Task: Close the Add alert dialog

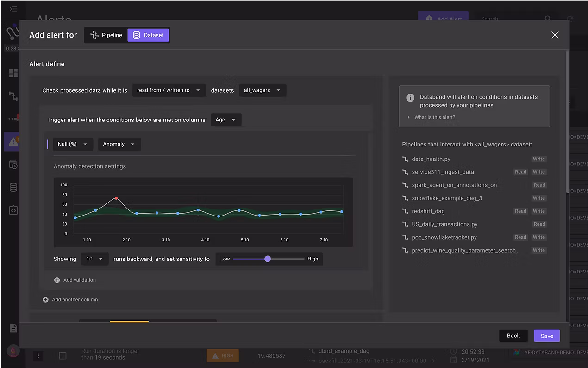Action: 555,35
